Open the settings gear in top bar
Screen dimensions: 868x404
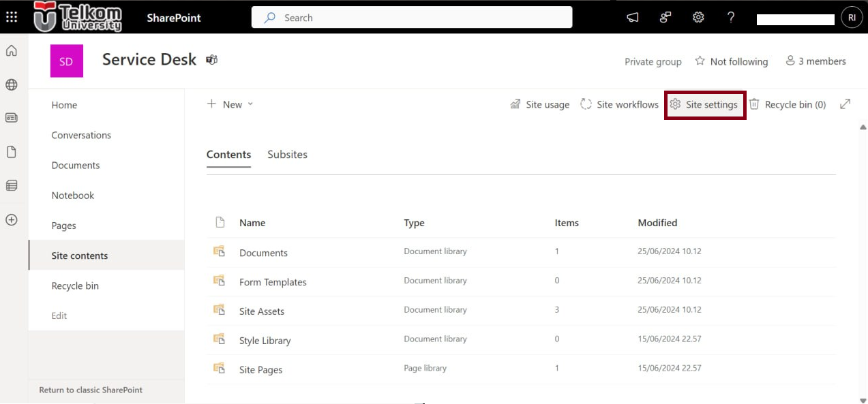pos(698,18)
